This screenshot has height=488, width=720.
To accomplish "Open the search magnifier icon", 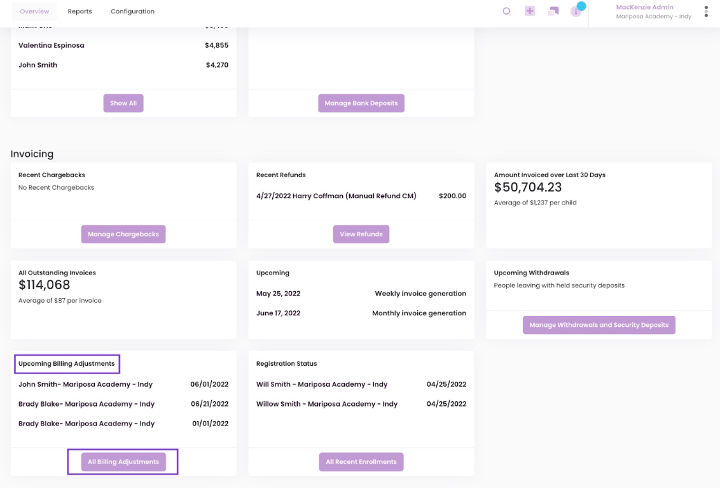I will coord(506,11).
